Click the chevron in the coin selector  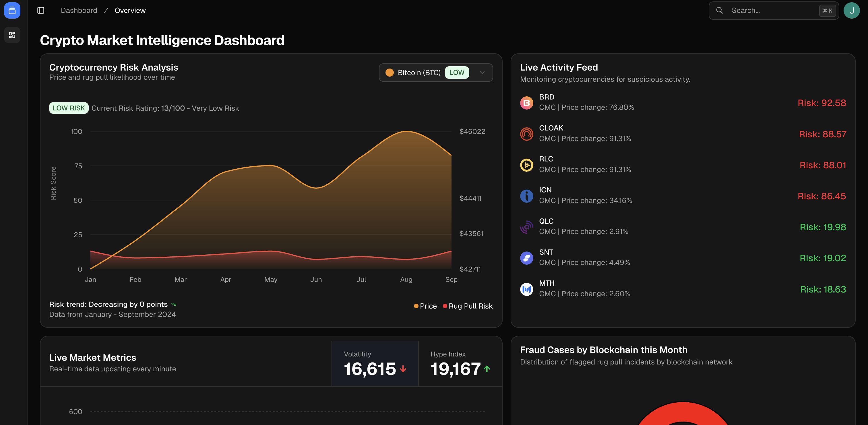pos(482,72)
